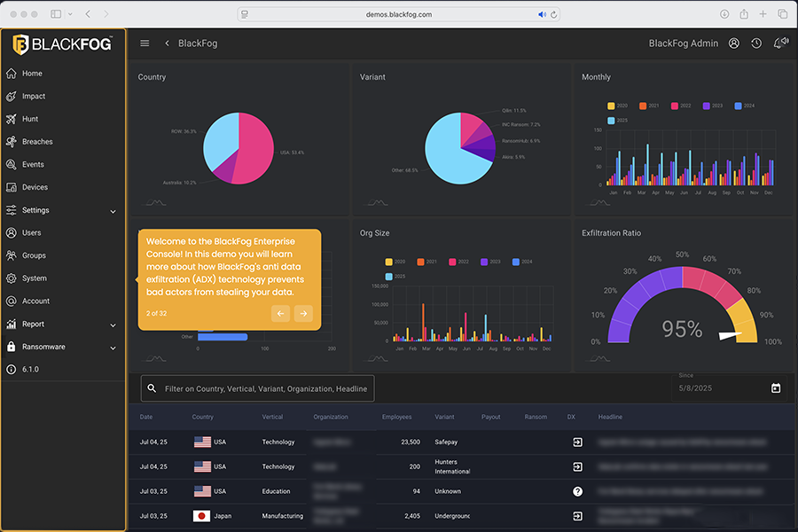Show Safari tab overview
Screen dimensions: 798x532
[783, 14]
